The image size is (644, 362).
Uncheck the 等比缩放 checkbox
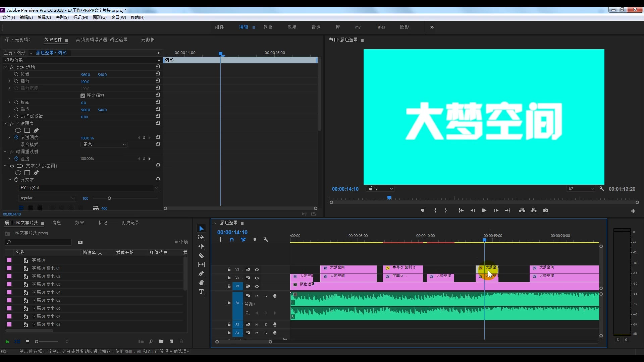[x=83, y=96]
